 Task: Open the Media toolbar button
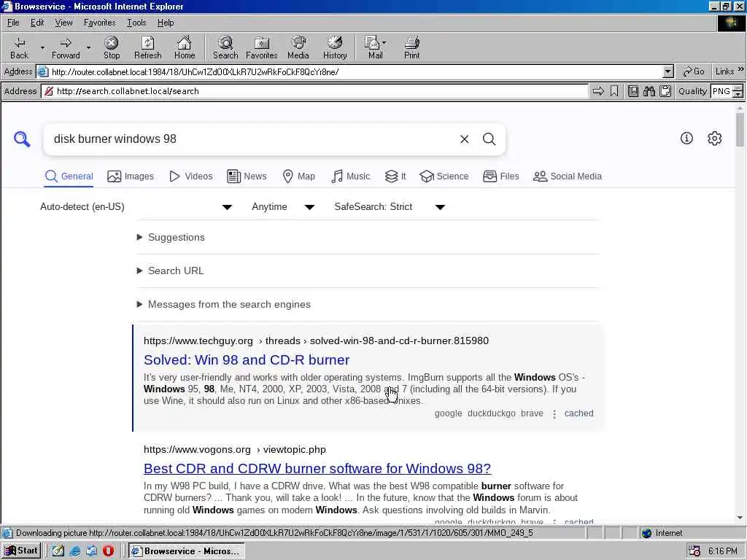tap(298, 47)
